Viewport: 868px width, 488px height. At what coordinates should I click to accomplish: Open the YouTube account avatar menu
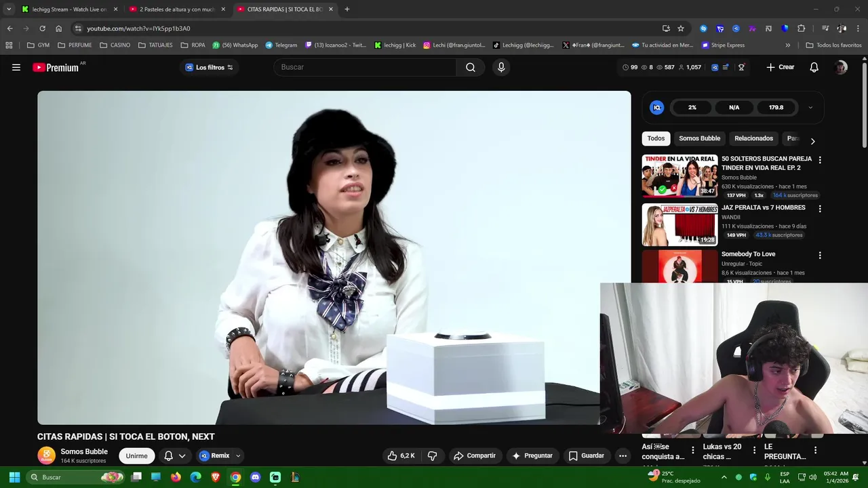coord(841,67)
